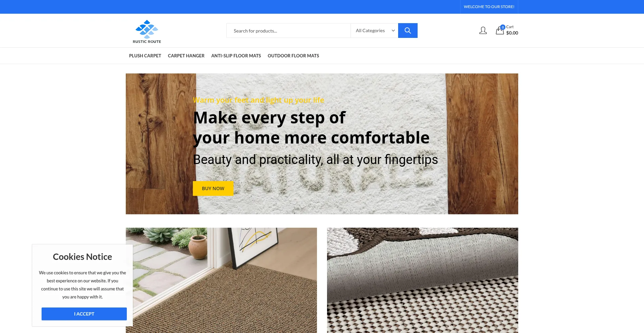
Task: Click the Rustic Route logo
Action: coord(147,32)
